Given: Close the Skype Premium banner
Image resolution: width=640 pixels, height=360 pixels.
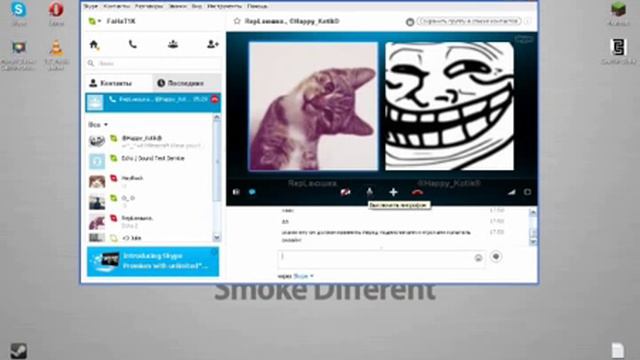Looking at the screenshot, I should (x=215, y=251).
